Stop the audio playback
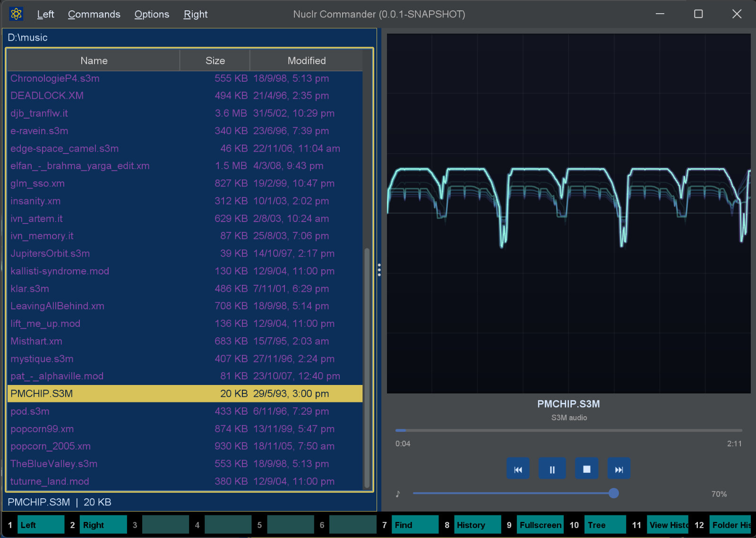This screenshot has width=756, height=538. [x=587, y=469]
